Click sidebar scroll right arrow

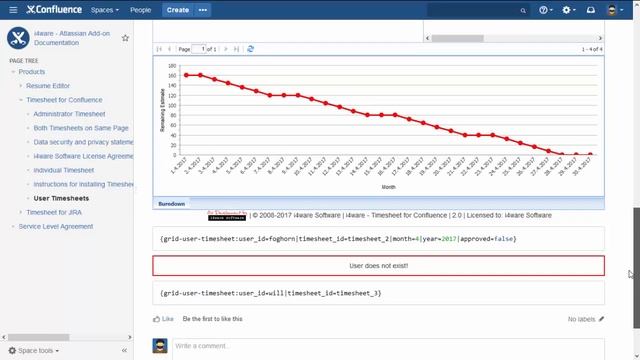[129, 337]
